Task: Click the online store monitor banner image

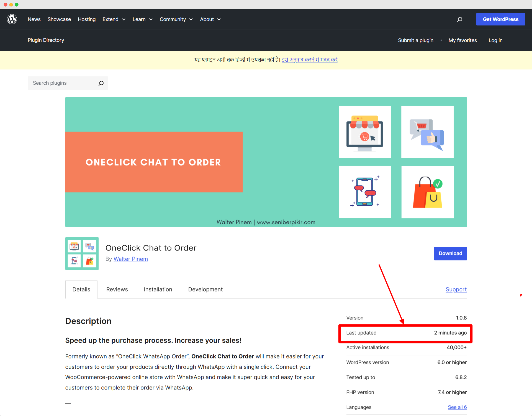Action: click(365, 132)
